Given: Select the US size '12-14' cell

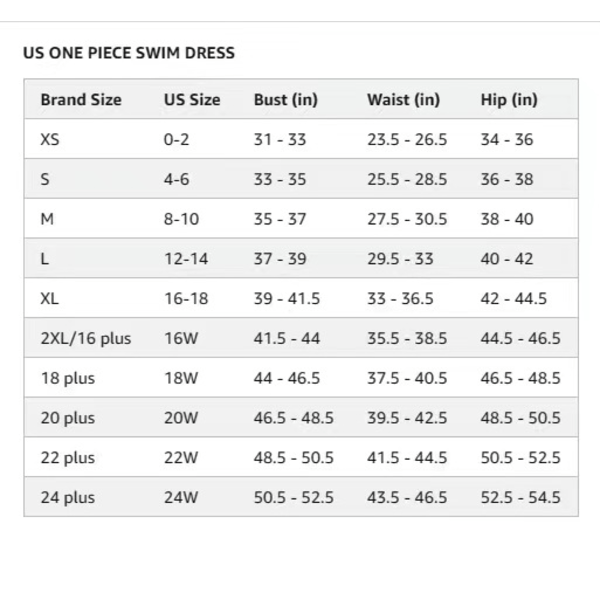Looking at the screenshot, I should (186, 259).
